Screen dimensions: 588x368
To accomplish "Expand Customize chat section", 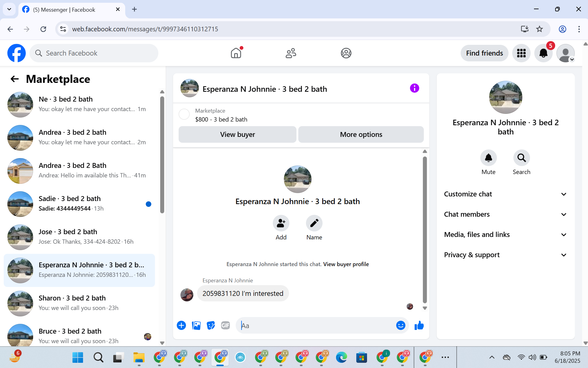I will pos(505,194).
